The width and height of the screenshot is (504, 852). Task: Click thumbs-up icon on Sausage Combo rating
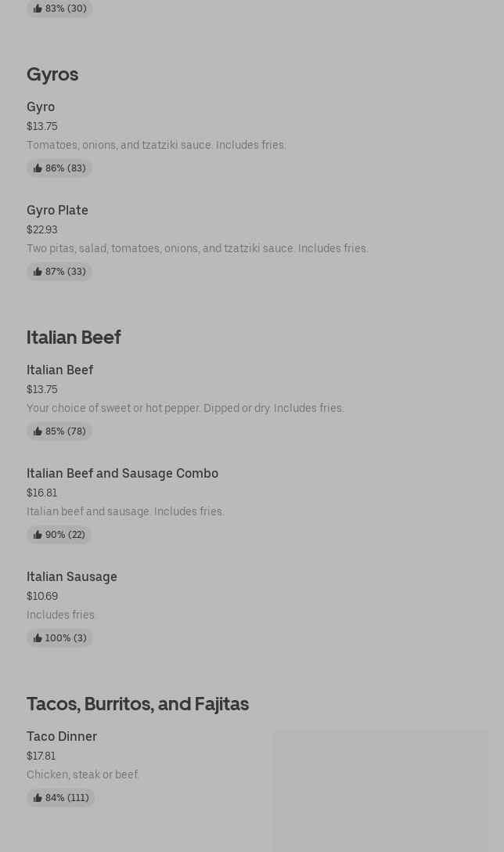pyautogui.click(x=38, y=535)
